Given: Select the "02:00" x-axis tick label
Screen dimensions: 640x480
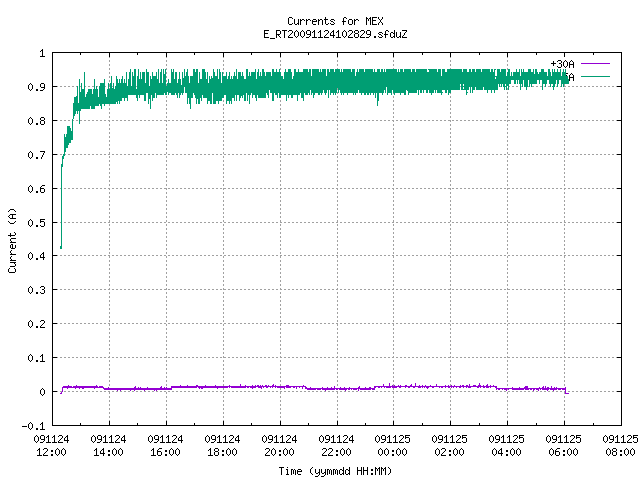Looking at the screenshot, I should tap(449, 452).
